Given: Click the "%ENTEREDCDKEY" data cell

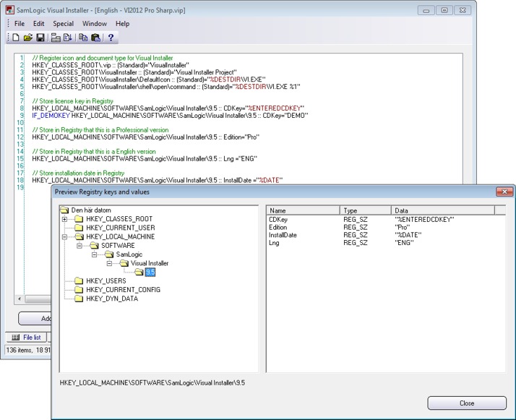Looking at the screenshot, I should (424, 220).
